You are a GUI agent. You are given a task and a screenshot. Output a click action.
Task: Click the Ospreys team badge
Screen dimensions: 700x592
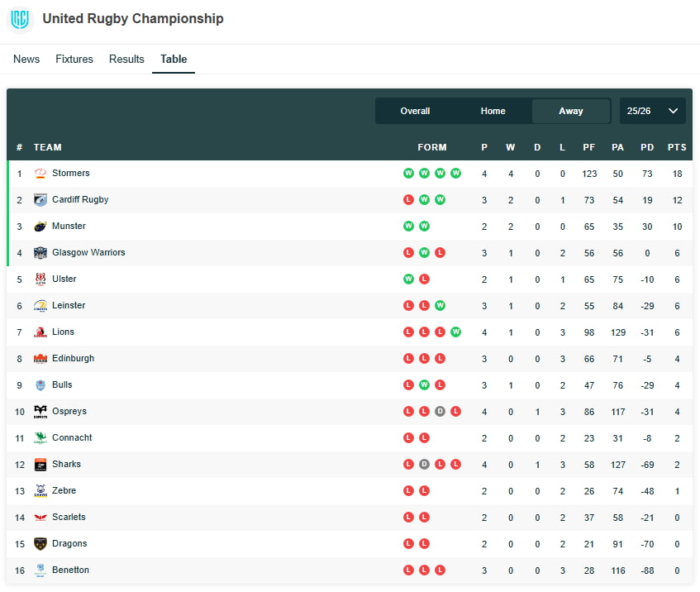40,411
